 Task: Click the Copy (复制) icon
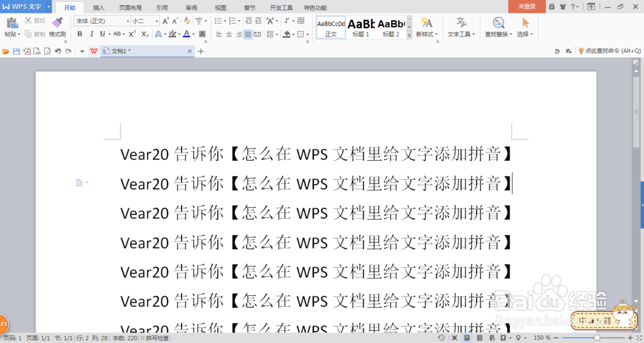(x=28, y=34)
